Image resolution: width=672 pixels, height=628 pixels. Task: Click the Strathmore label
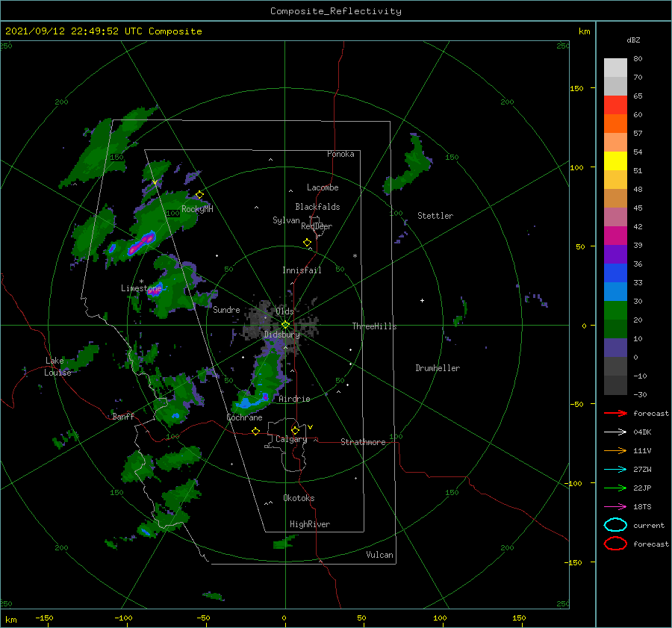(363, 442)
